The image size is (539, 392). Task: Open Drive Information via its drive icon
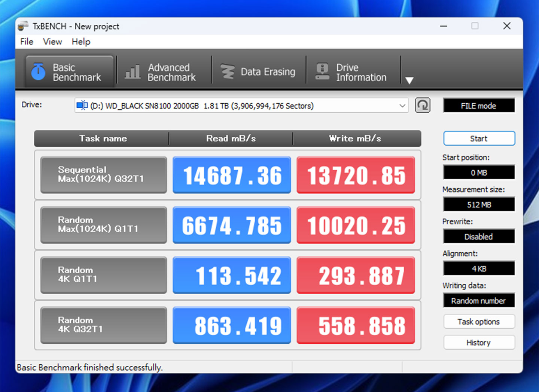click(322, 71)
